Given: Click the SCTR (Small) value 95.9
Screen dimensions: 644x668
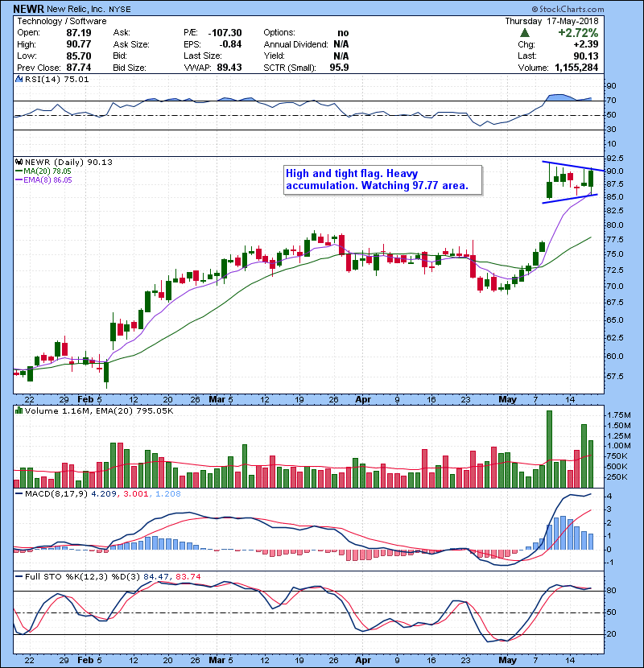Looking at the screenshot, I should [339, 68].
